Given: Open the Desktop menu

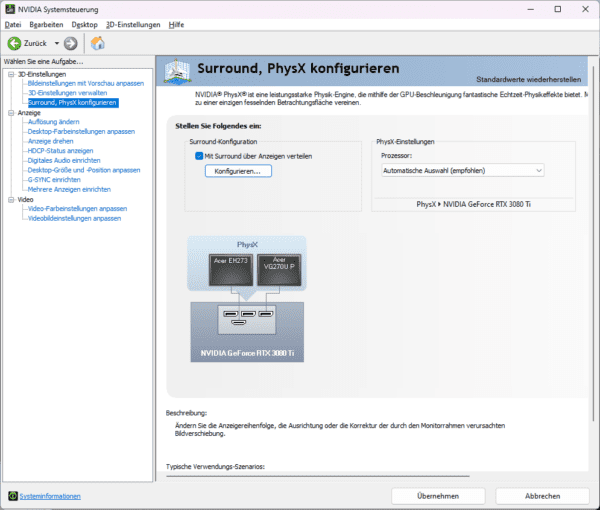Looking at the screenshot, I should pyautogui.click(x=85, y=24).
